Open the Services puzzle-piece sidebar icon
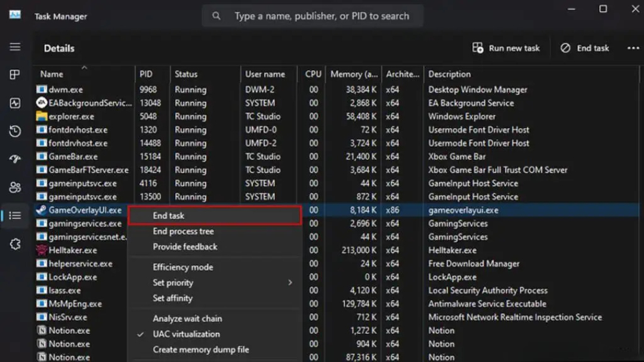The height and width of the screenshot is (362, 644). [15, 244]
